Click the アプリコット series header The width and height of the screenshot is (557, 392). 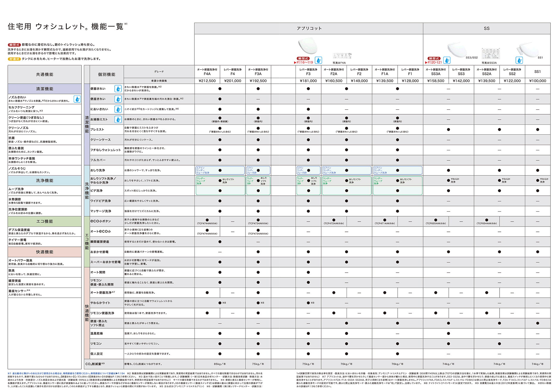(x=309, y=28)
